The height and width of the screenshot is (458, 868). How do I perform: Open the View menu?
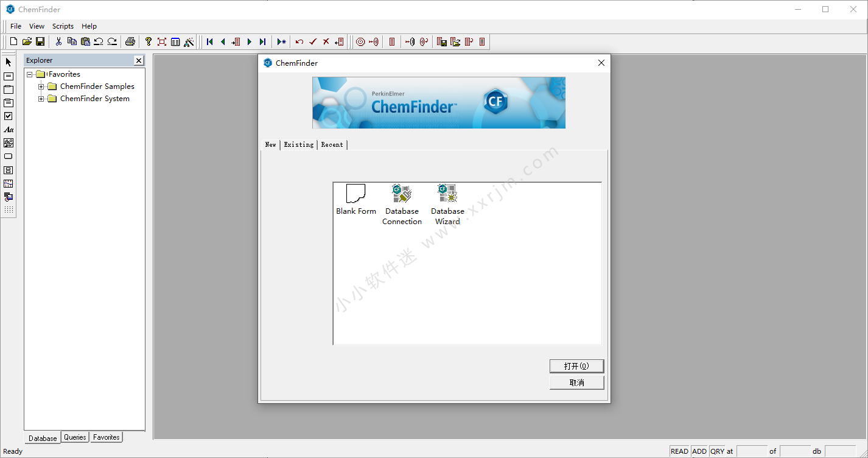(x=37, y=26)
